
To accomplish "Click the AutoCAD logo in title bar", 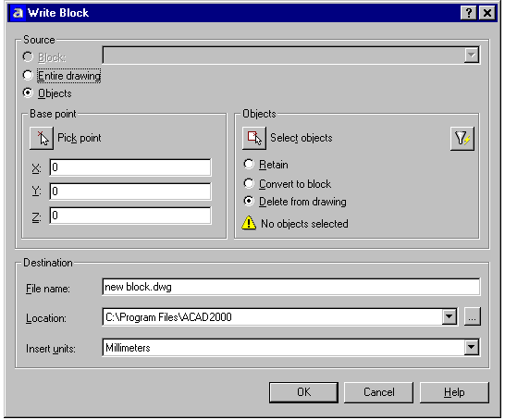I will 18,13.
